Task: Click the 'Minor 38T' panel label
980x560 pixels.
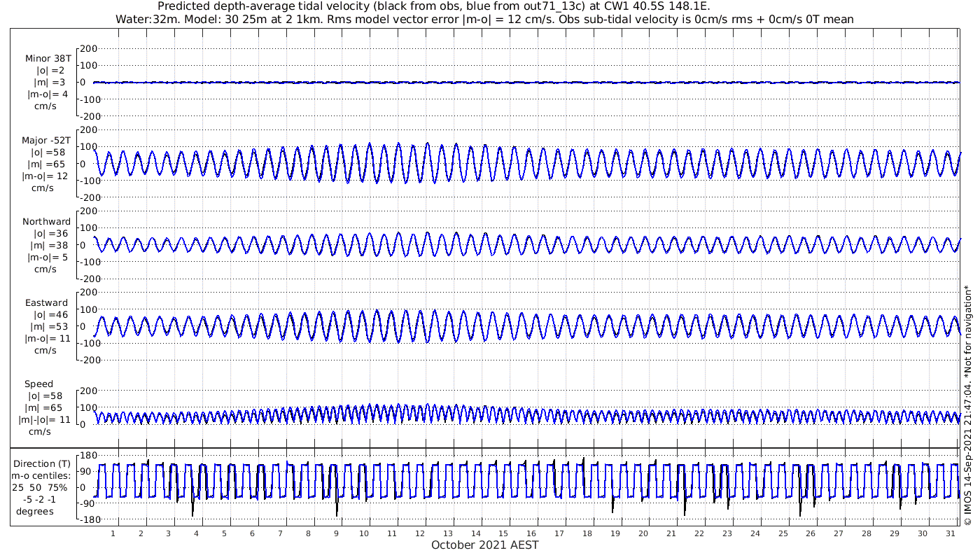Action: (x=48, y=59)
